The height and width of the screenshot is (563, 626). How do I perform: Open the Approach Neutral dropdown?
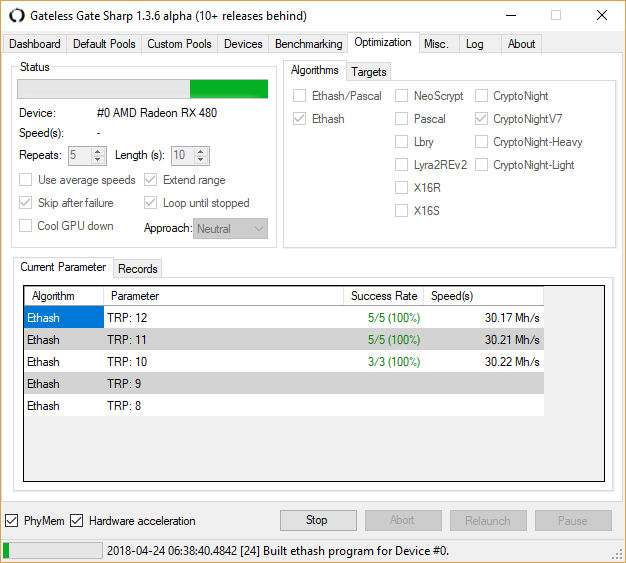click(230, 228)
